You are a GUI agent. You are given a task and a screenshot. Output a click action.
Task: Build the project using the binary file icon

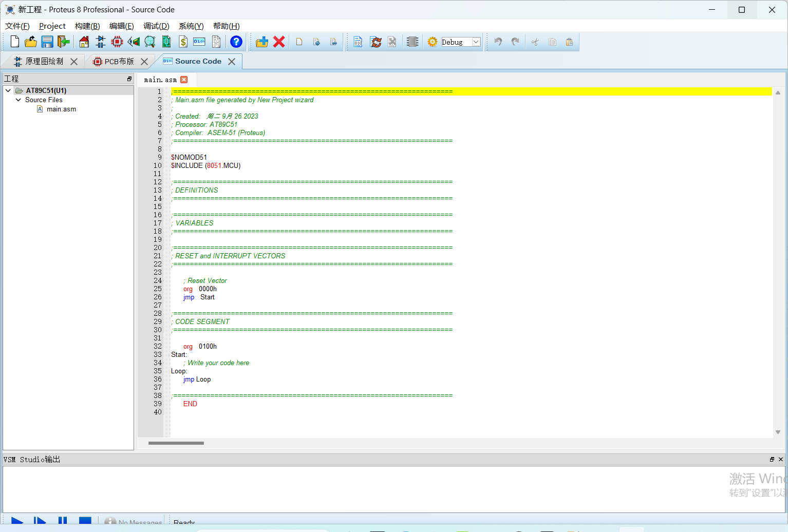(358, 42)
